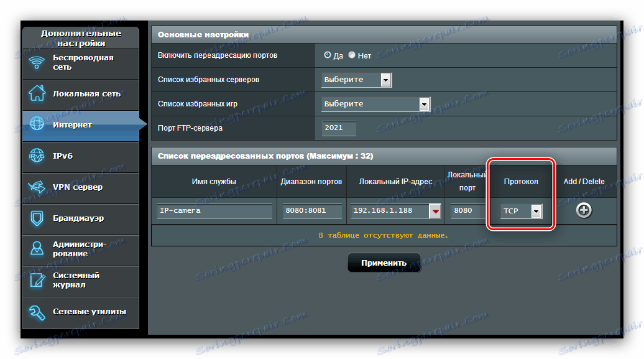Click the Локальный IP-адрес column header
The width and height of the screenshot is (644, 359).
tap(395, 181)
